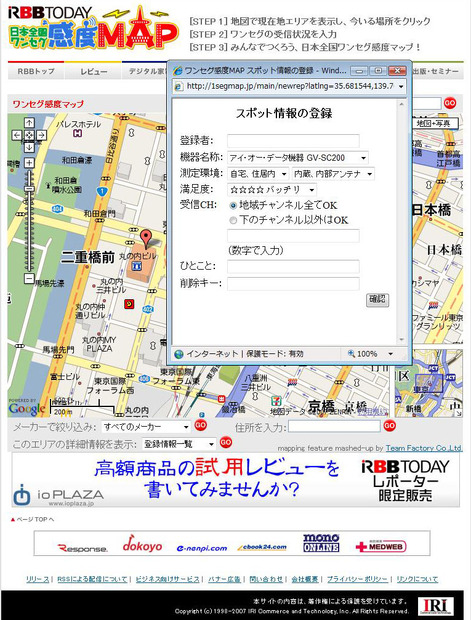This screenshot has width=471, height=620.
Task: Click the zoom slider handle on map
Action: pos(29,189)
